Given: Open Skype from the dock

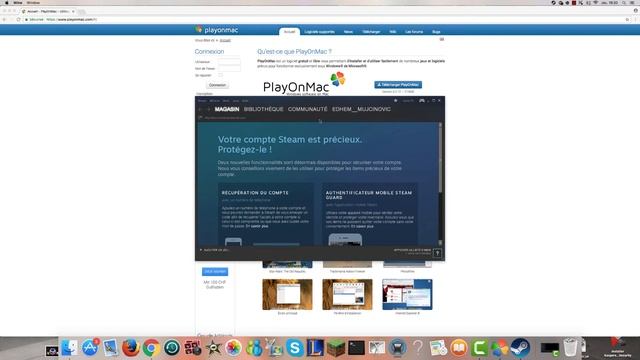Looking at the screenshot, I should click(x=295, y=348).
